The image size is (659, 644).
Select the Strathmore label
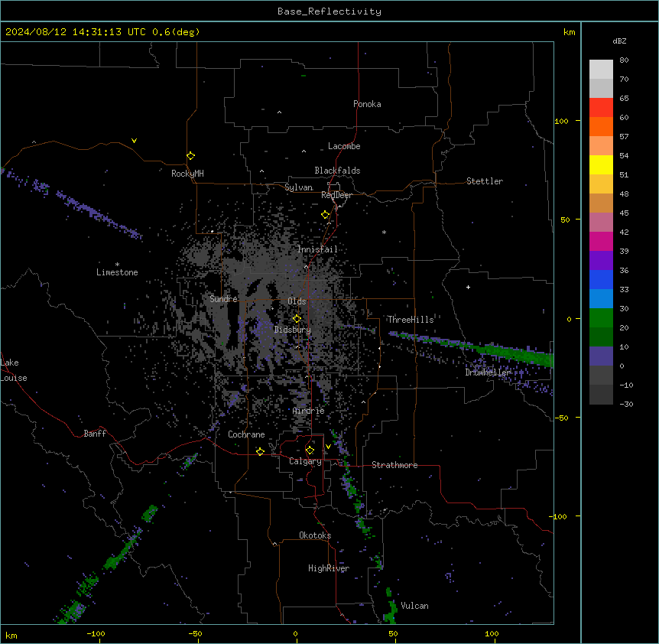coord(394,465)
